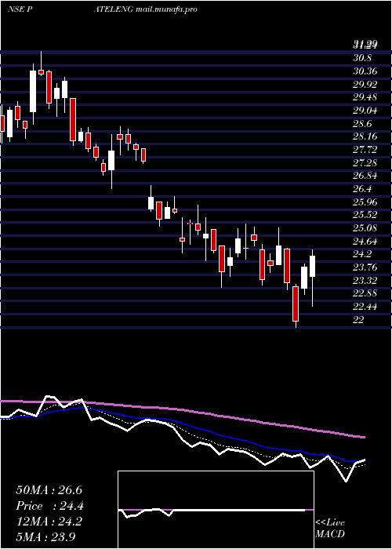Image resolution: width=392 pixels, height=549 pixels.
Task: Click the 26.84 price label
Action: coord(365,176)
